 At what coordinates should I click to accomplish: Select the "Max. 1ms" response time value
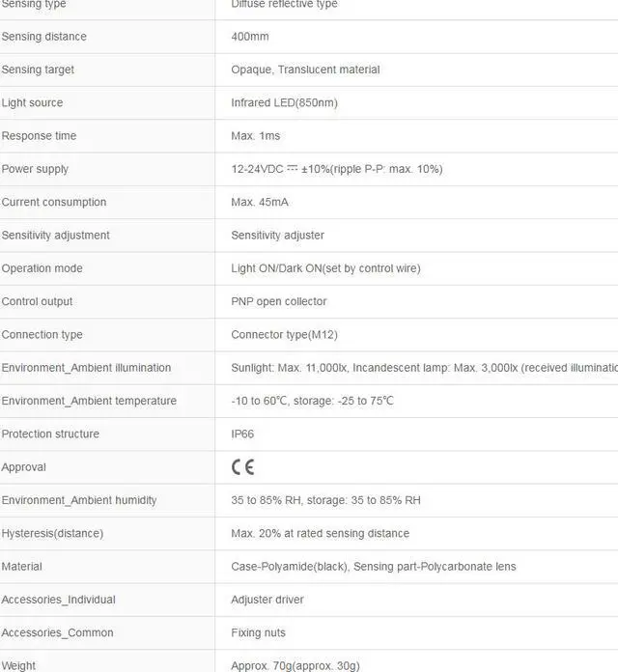[x=256, y=136]
